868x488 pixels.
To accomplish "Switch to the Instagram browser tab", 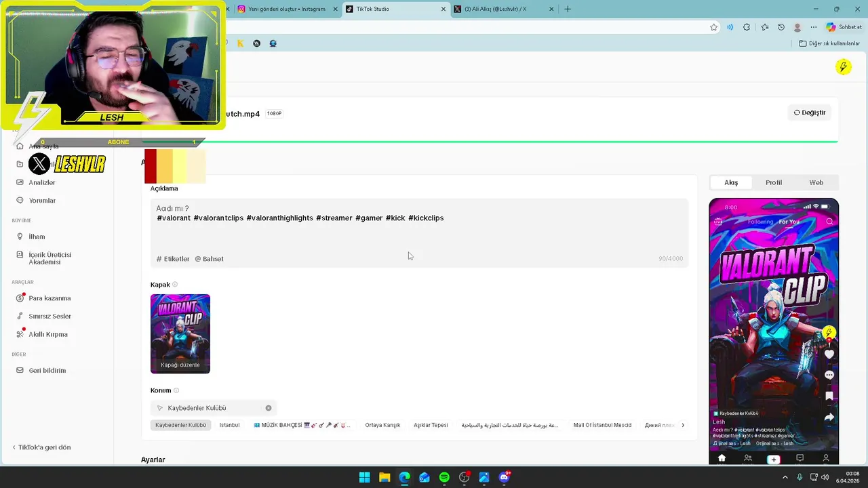I will 287,9.
